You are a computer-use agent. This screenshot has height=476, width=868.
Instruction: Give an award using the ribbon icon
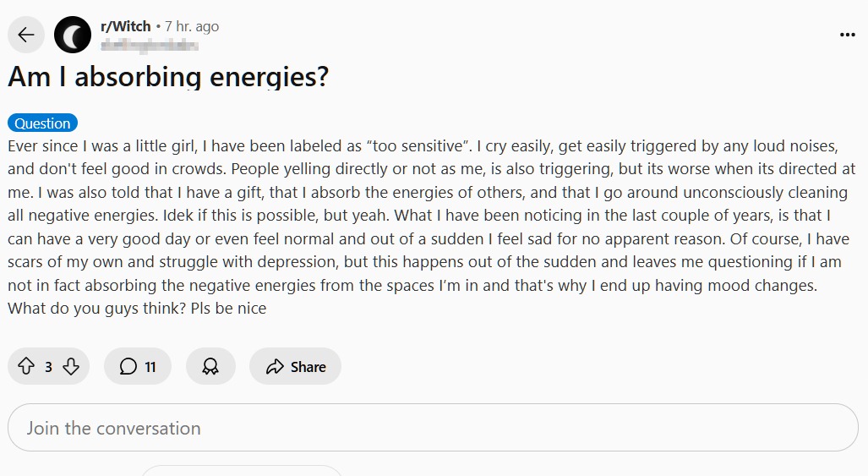click(210, 366)
